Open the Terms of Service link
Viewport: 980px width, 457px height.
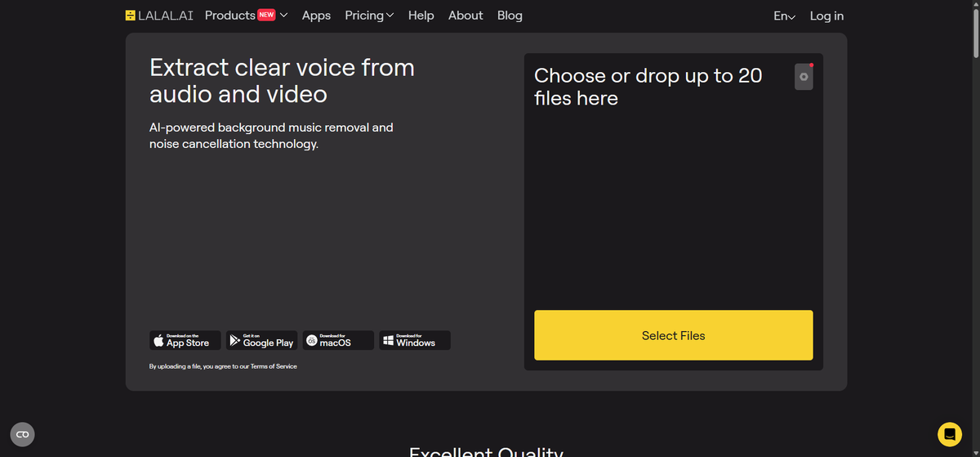[274, 366]
